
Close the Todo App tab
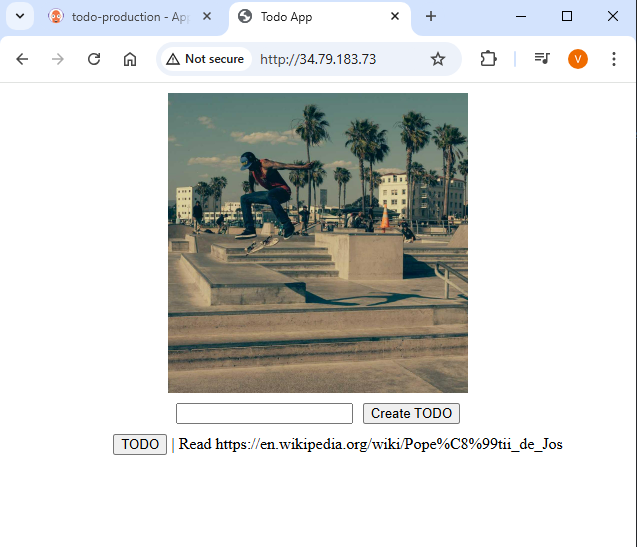394,16
